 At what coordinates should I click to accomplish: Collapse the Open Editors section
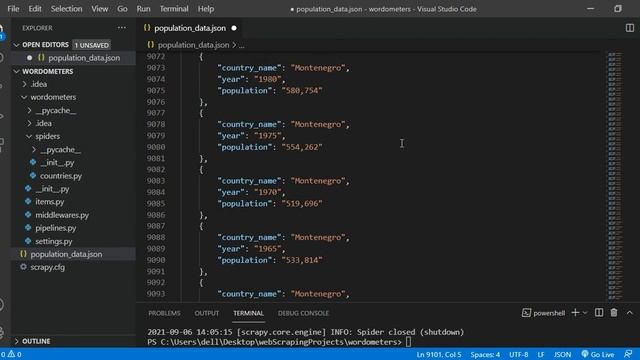(x=16, y=45)
